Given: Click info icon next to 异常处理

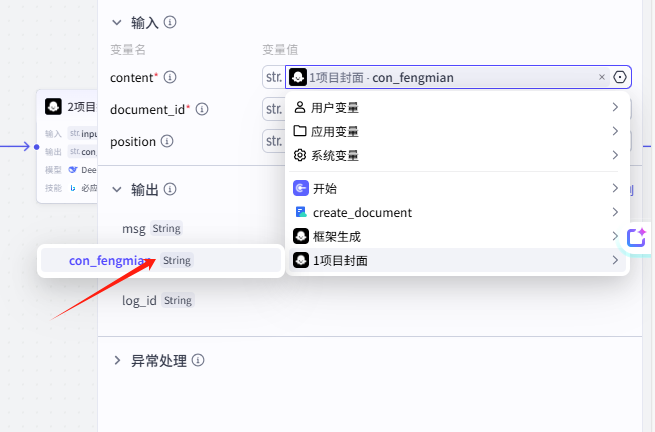Looking at the screenshot, I should tap(198, 360).
